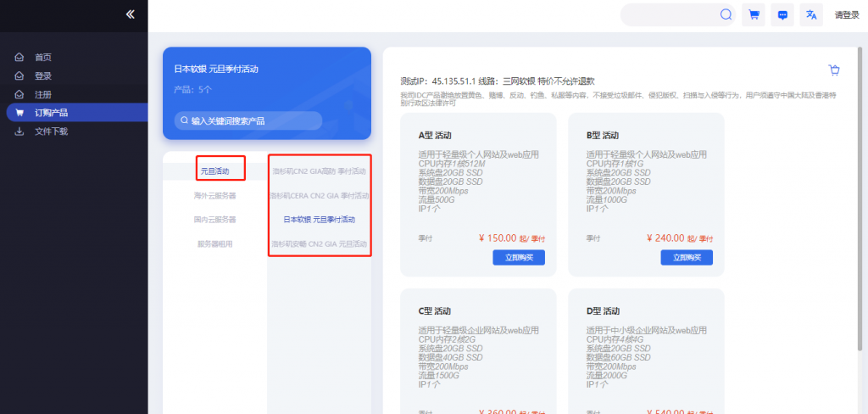Click the 季付 label in the B型 card
The image size is (868, 414).
(x=593, y=238)
